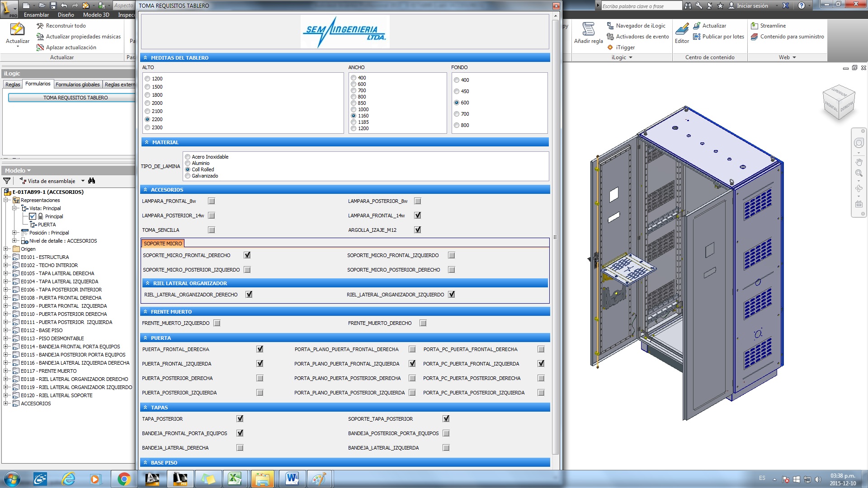Viewport: 868px width, 488px height.
Task: Click the filter funnel icon in Model browser
Action: (7, 181)
